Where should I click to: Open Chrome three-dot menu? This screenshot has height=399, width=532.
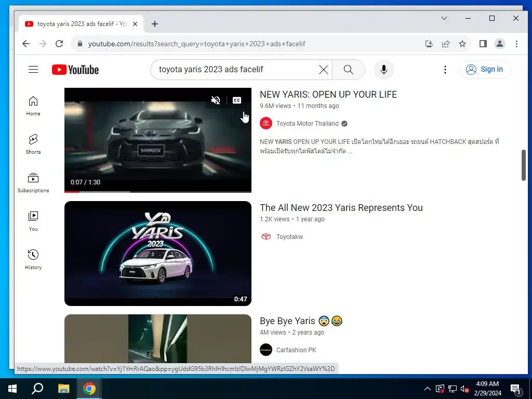516,44
